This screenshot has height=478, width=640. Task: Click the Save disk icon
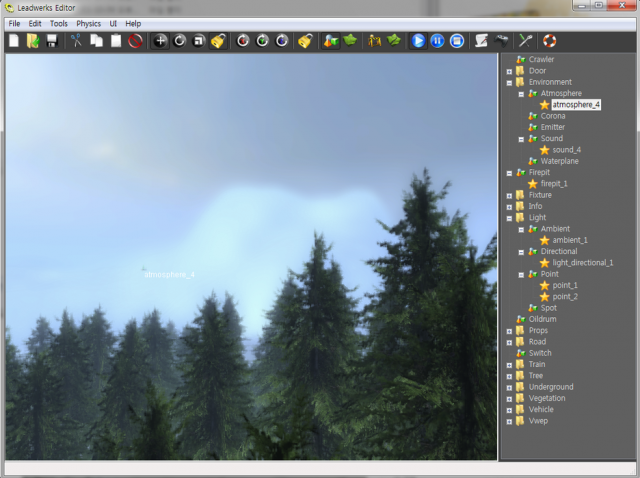pyautogui.click(x=52, y=41)
